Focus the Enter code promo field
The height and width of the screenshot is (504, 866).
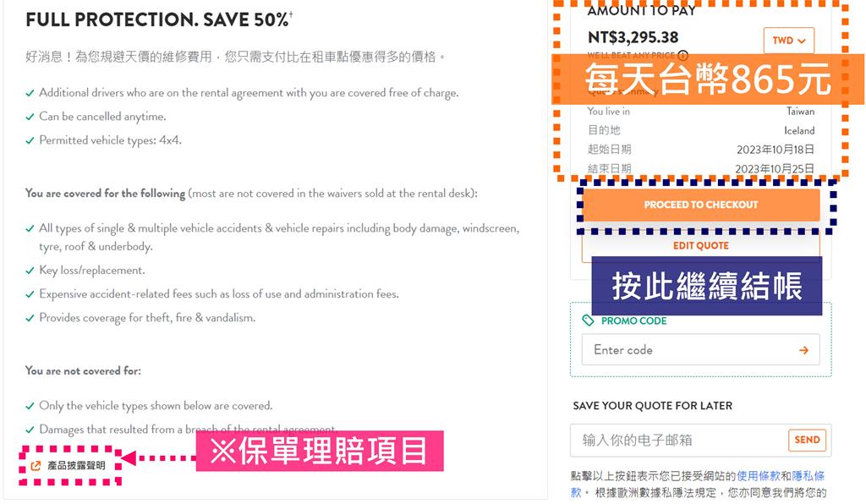click(x=701, y=349)
